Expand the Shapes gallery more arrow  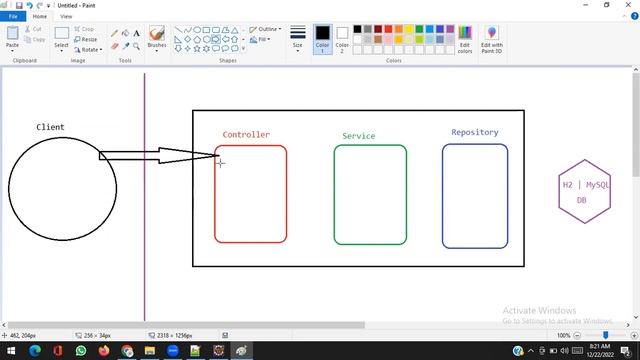244,49
